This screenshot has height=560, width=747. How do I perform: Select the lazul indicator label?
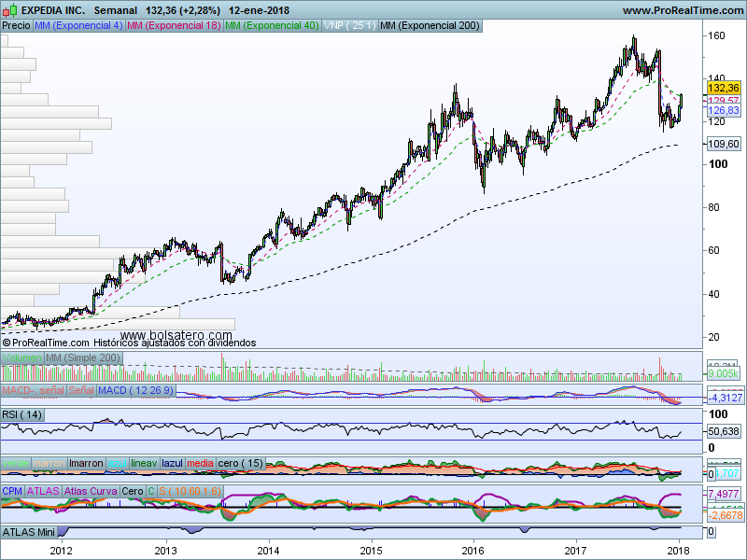point(172,463)
